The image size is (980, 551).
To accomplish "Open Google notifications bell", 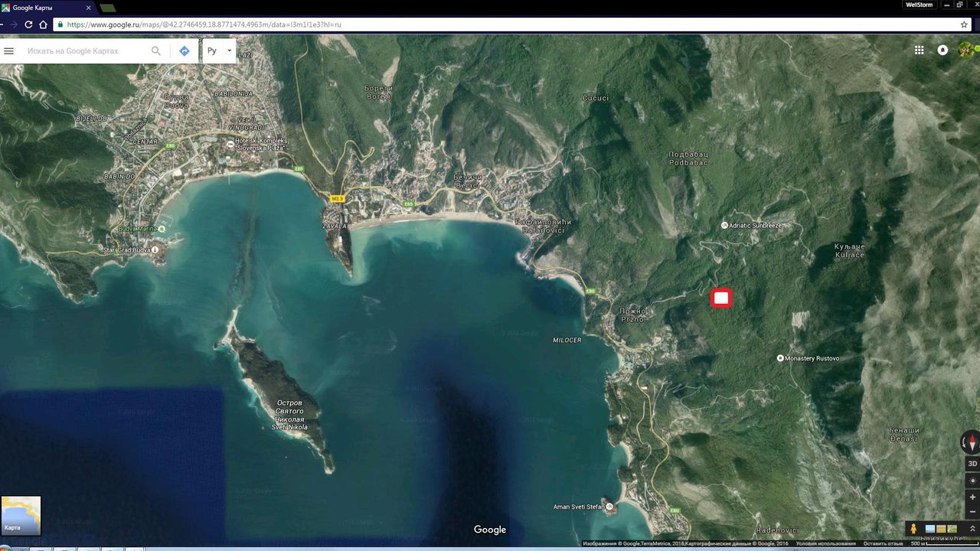I will [x=942, y=50].
